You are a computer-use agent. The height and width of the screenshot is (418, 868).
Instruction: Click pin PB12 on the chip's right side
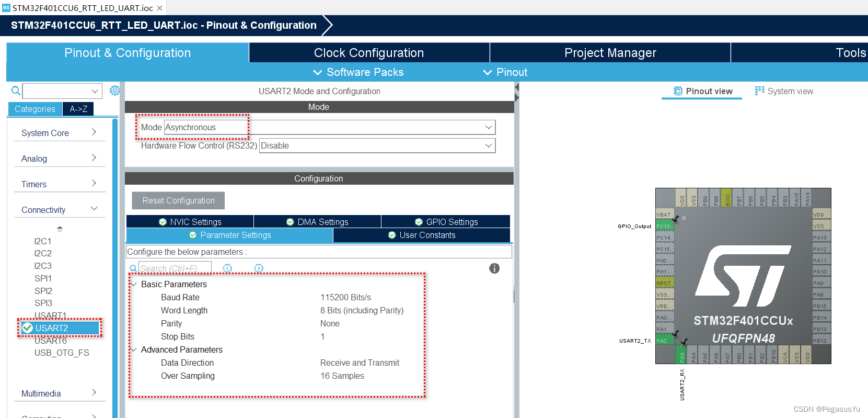821,341
